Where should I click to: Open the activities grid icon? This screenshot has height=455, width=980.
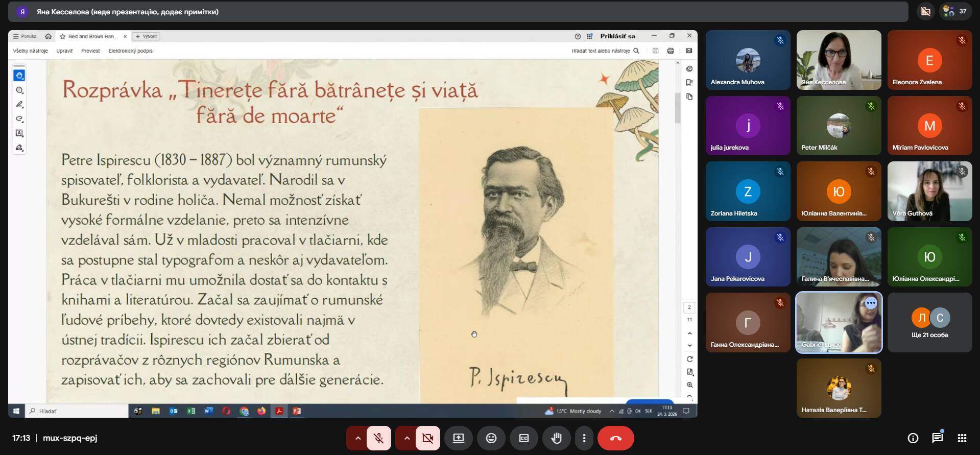click(x=962, y=438)
